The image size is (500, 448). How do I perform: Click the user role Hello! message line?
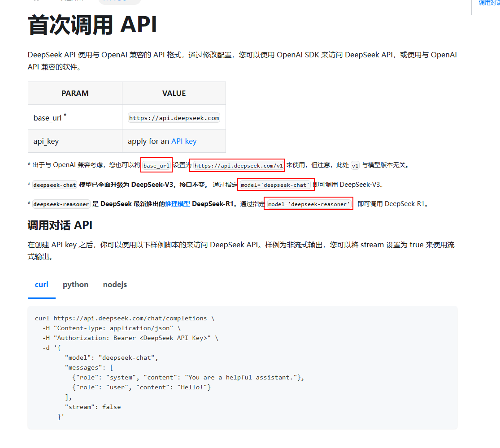click(x=142, y=388)
